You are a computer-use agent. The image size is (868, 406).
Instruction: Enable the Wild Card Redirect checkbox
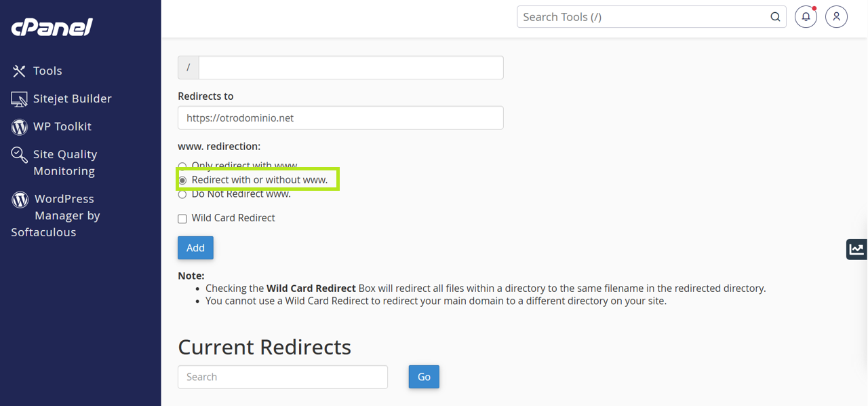[x=182, y=219]
